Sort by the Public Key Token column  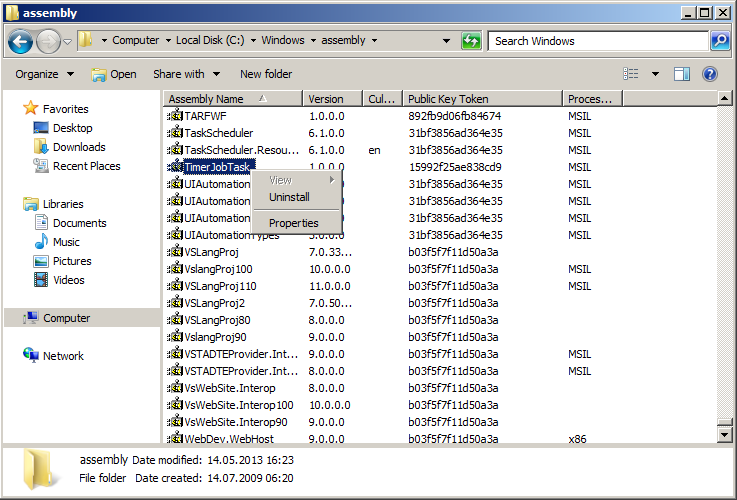[483, 99]
